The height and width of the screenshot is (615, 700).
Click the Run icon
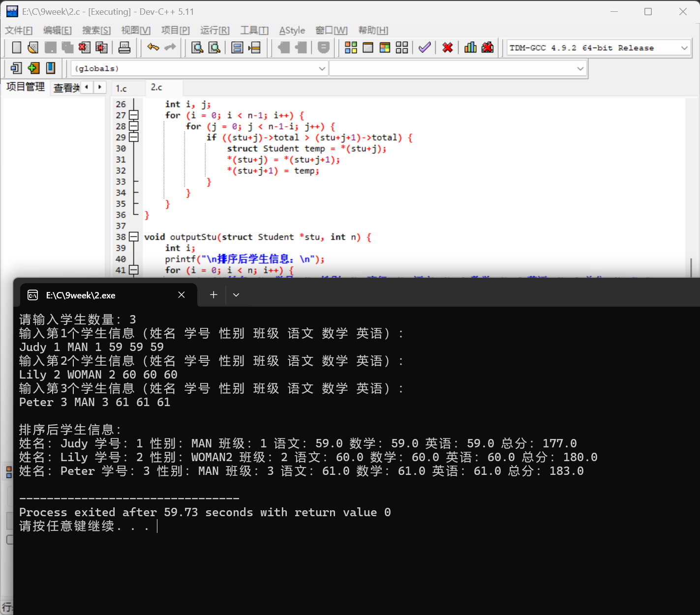[x=368, y=48]
